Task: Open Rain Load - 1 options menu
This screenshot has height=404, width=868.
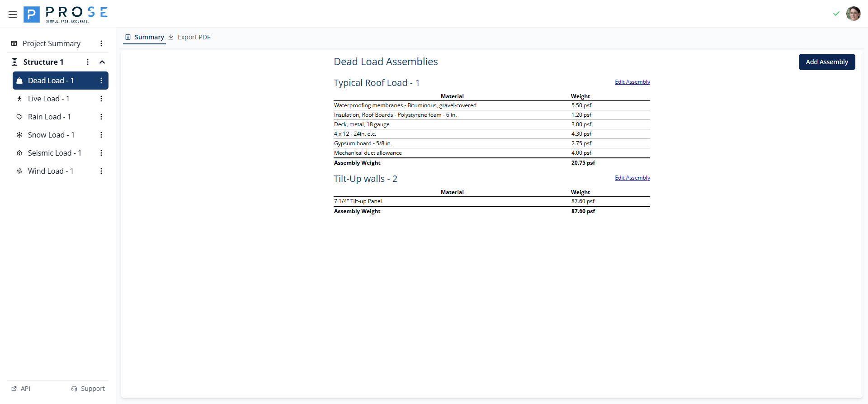Action: pyautogui.click(x=101, y=117)
